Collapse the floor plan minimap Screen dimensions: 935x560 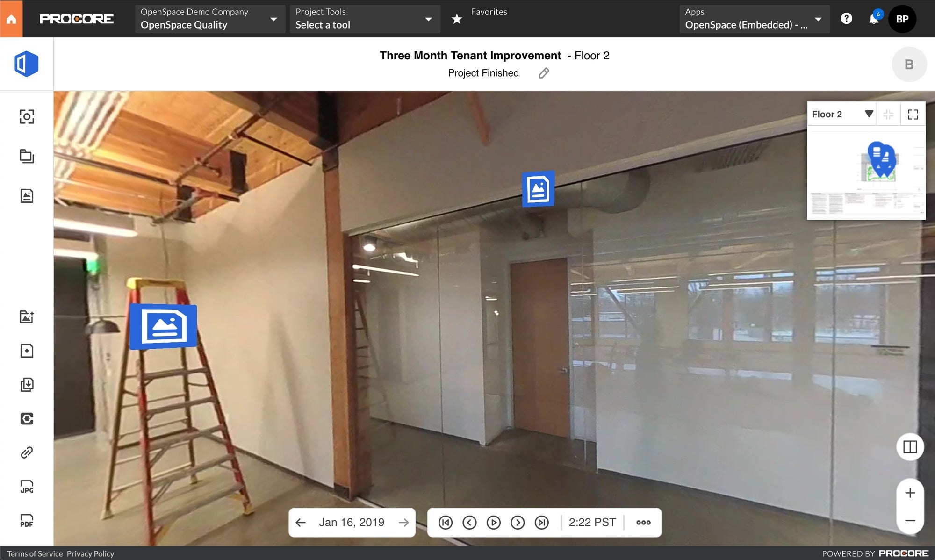pos(888,115)
